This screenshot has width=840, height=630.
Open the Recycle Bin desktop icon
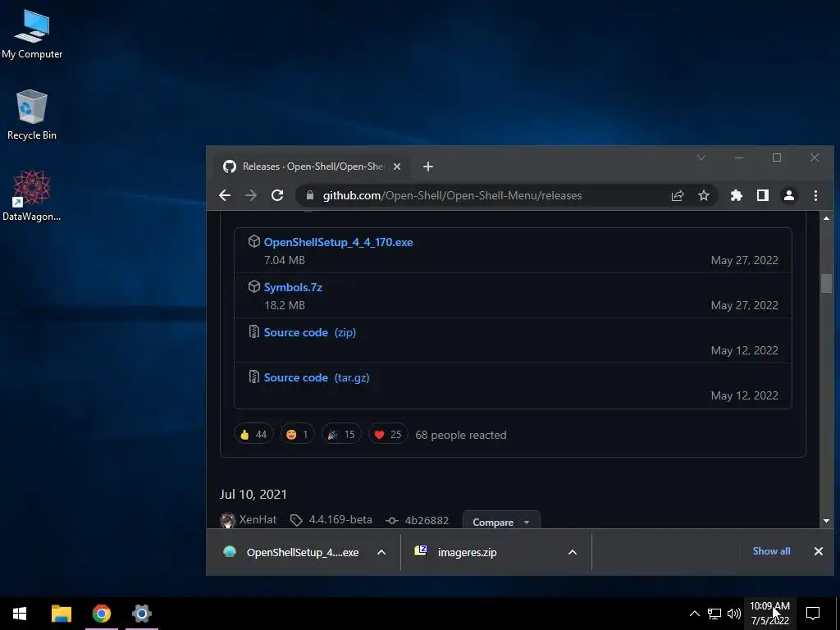coord(32,115)
